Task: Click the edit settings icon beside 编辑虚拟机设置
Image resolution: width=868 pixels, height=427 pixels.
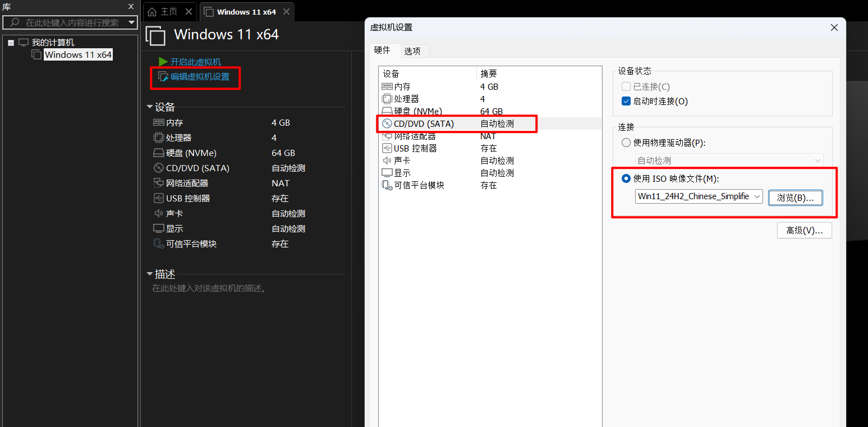Action: [163, 76]
